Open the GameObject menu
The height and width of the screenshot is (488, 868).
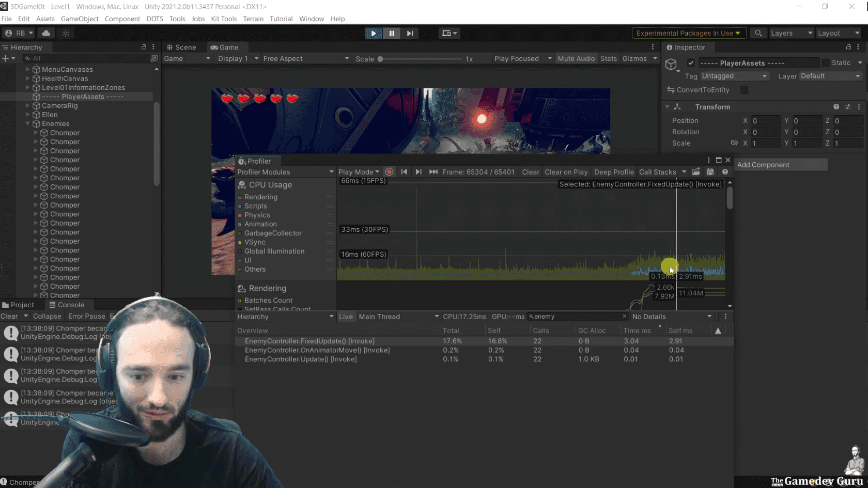coord(80,19)
